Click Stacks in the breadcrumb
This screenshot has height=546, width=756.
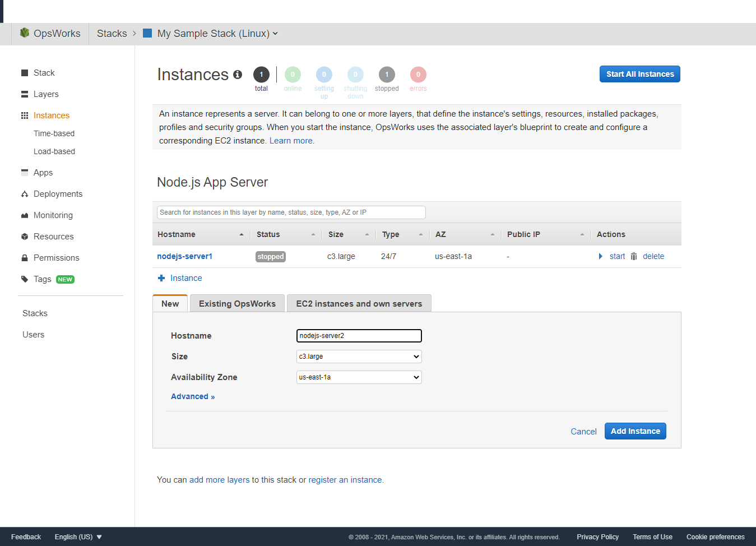(112, 34)
